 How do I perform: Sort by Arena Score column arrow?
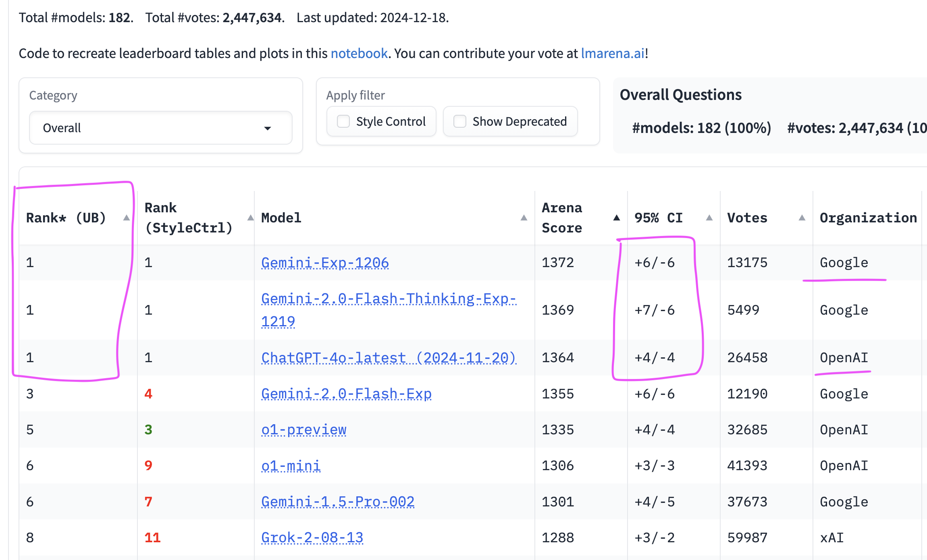(x=616, y=218)
